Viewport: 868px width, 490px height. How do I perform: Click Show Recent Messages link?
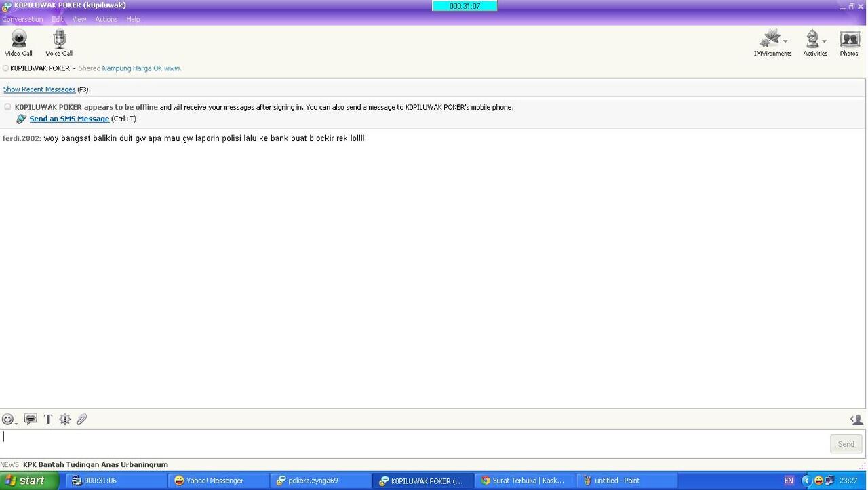pyautogui.click(x=39, y=89)
